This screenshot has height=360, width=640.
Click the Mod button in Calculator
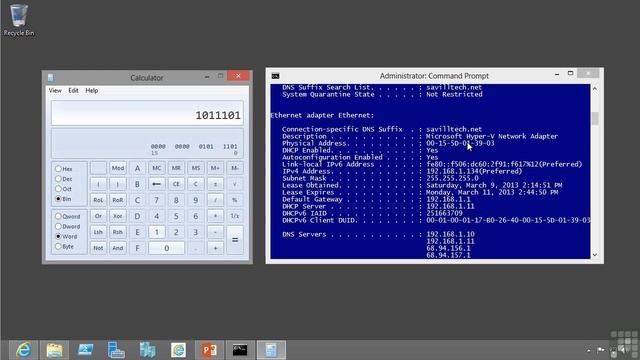pos(118,168)
